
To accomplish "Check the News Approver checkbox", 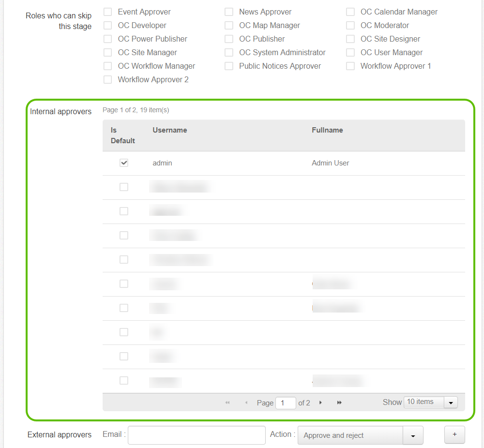I will point(229,12).
